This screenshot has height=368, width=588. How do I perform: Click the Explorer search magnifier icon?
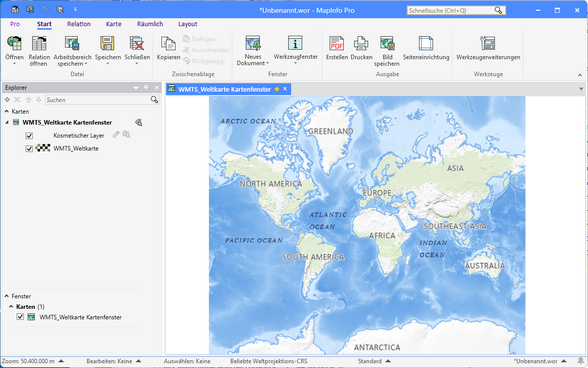click(154, 100)
